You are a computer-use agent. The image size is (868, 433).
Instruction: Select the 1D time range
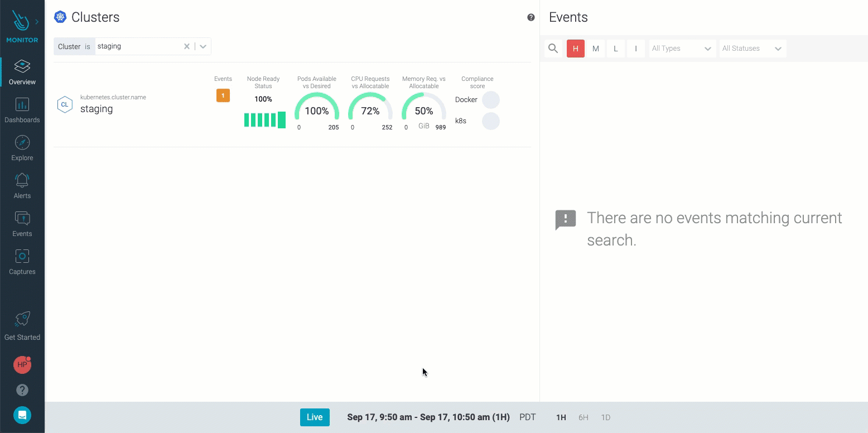pyautogui.click(x=606, y=417)
